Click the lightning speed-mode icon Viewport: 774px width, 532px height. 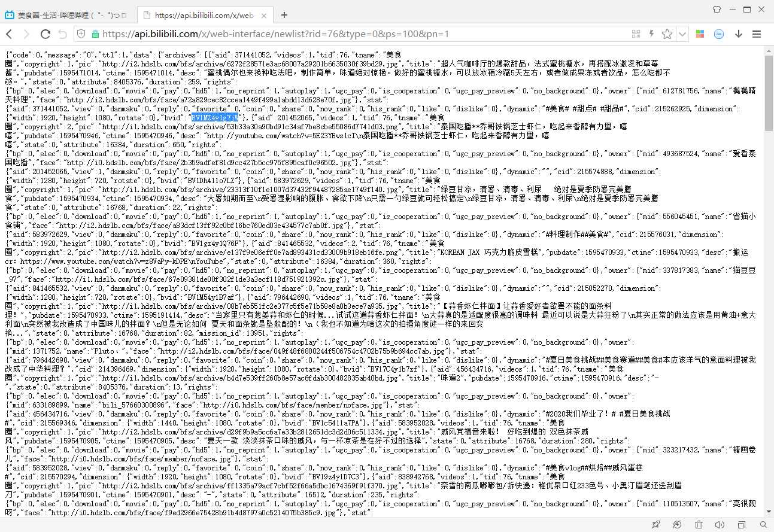pos(652,34)
